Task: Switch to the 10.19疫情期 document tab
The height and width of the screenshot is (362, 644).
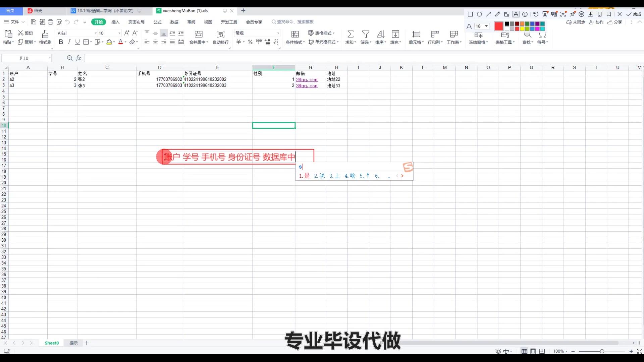Action: (x=106, y=11)
